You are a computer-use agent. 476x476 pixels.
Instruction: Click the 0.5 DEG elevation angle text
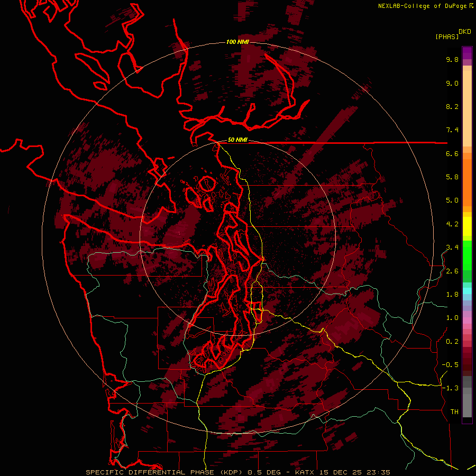pyautogui.click(x=264, y=472)
